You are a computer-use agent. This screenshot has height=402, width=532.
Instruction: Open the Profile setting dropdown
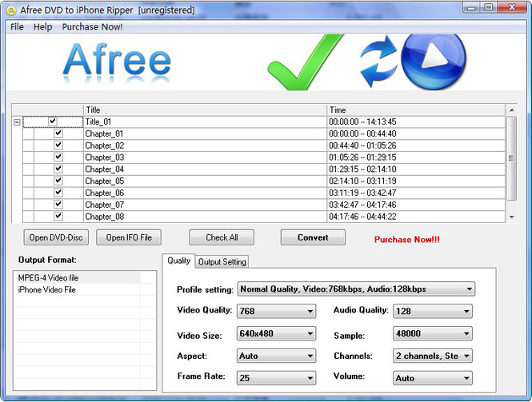coord(356,289)
